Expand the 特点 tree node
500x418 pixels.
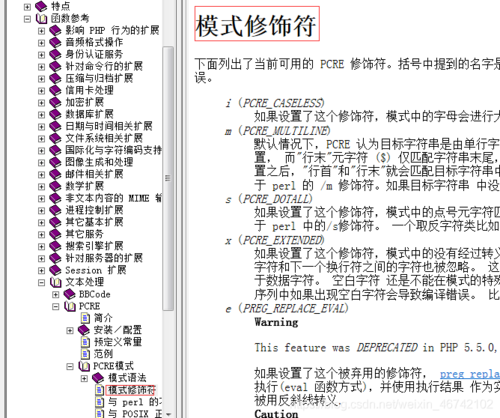27,7
